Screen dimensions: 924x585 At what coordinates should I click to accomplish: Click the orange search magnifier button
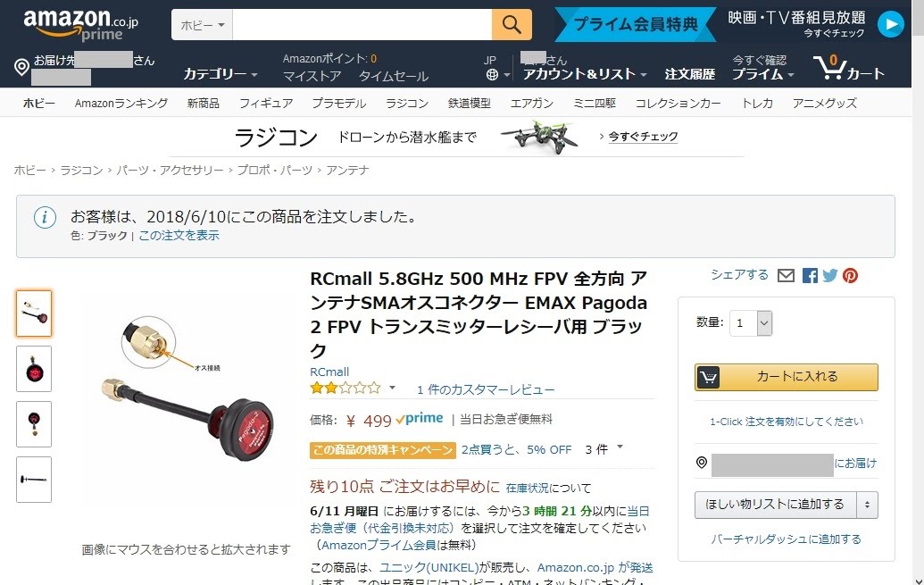coord(512,25)
